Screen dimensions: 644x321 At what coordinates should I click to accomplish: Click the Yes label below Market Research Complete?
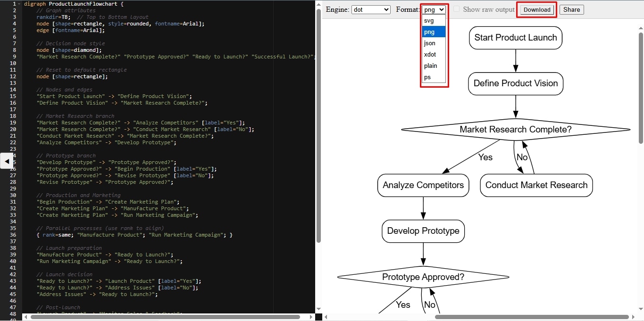pos(485,157)
